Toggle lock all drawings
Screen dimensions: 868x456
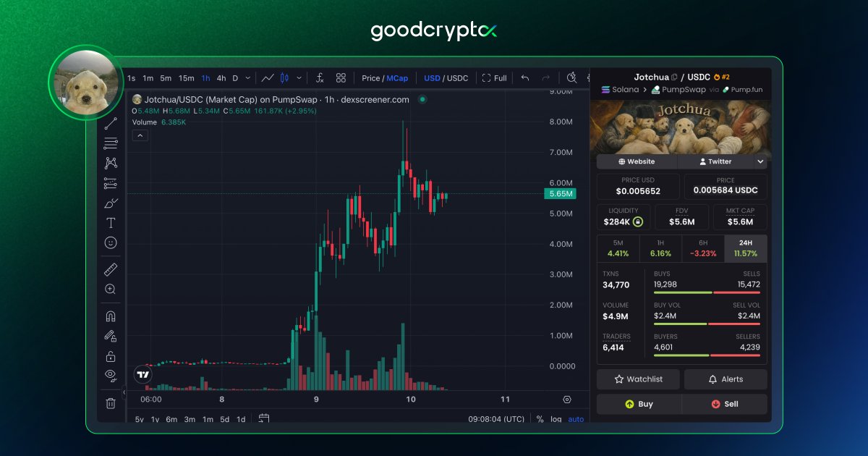111,356
